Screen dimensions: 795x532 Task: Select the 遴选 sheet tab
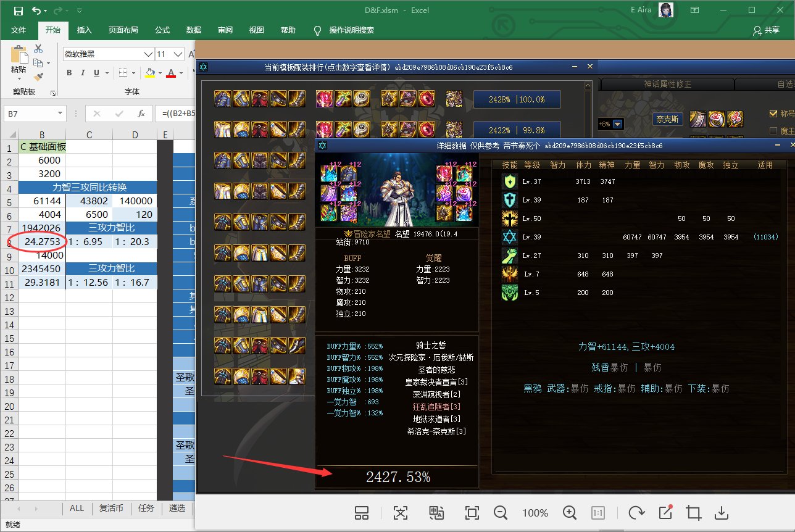pos(177,509)
